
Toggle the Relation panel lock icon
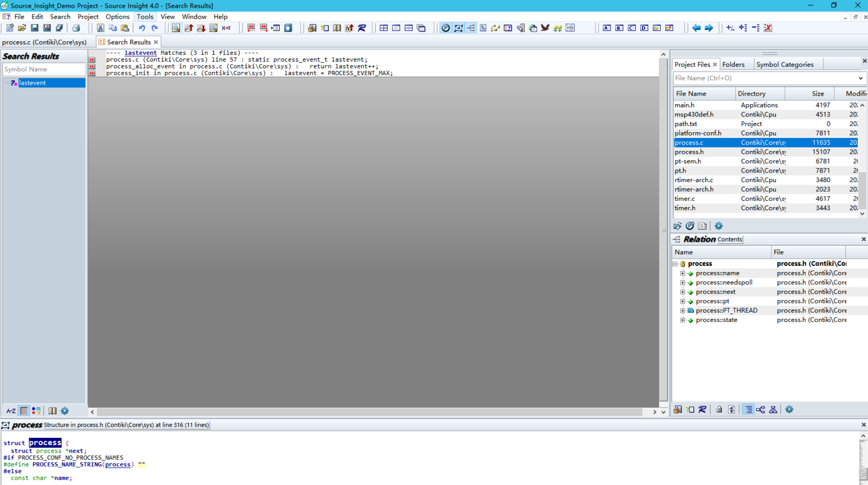[x=719, y=410]
